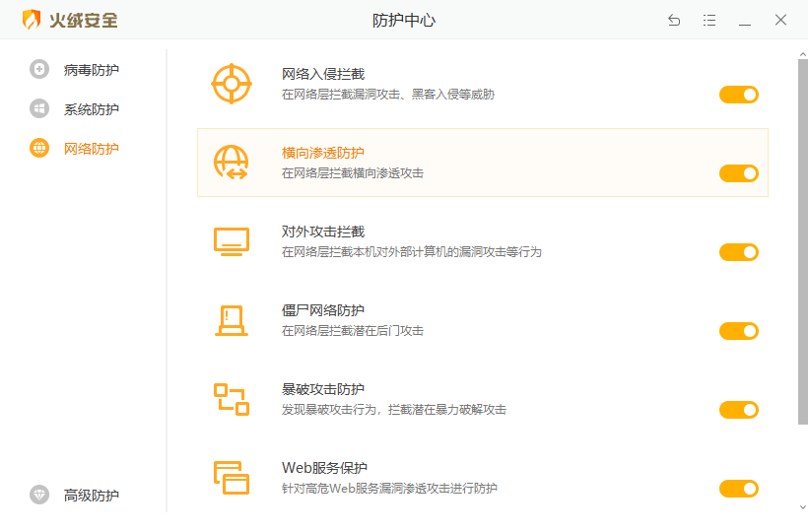Disable the 网络入侵拦截 toggle

[739, 95]
